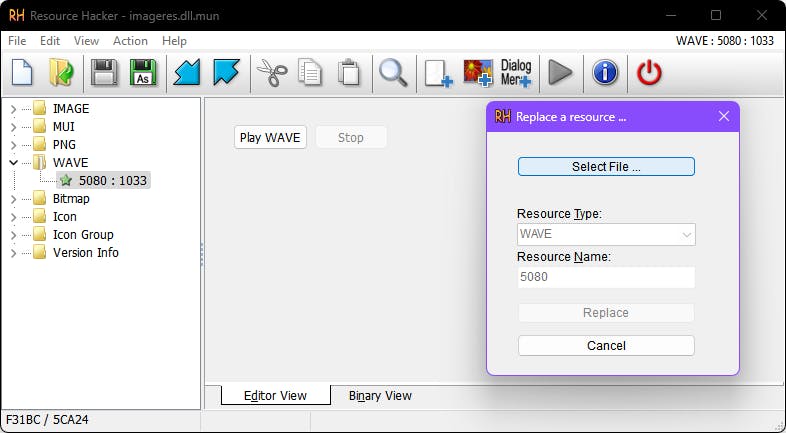Open the File menu

pos(17,41)
